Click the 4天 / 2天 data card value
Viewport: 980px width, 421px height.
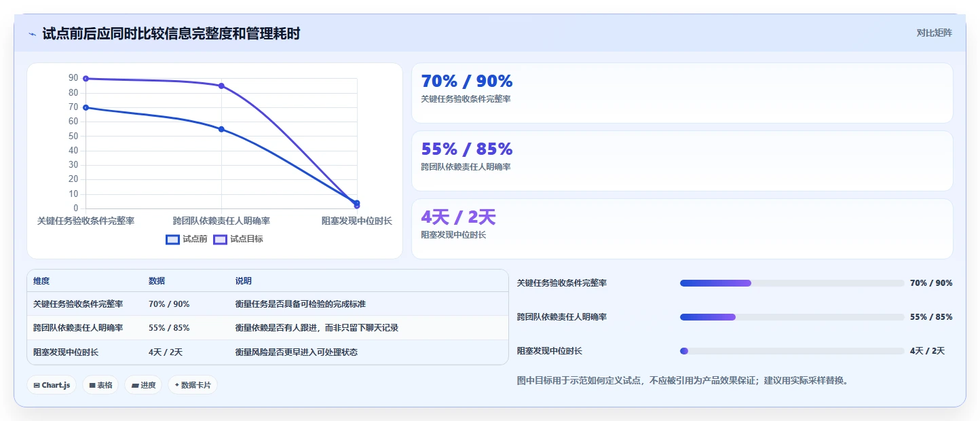[x=459, y=217]
